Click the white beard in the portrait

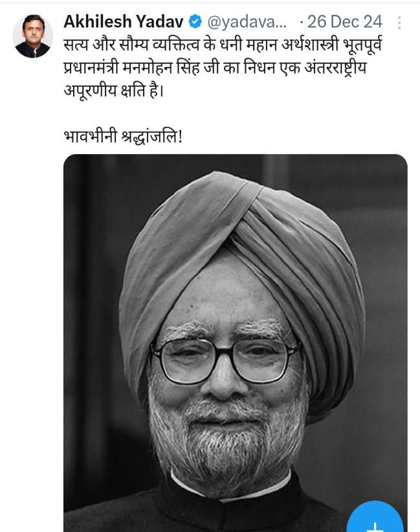227,438
